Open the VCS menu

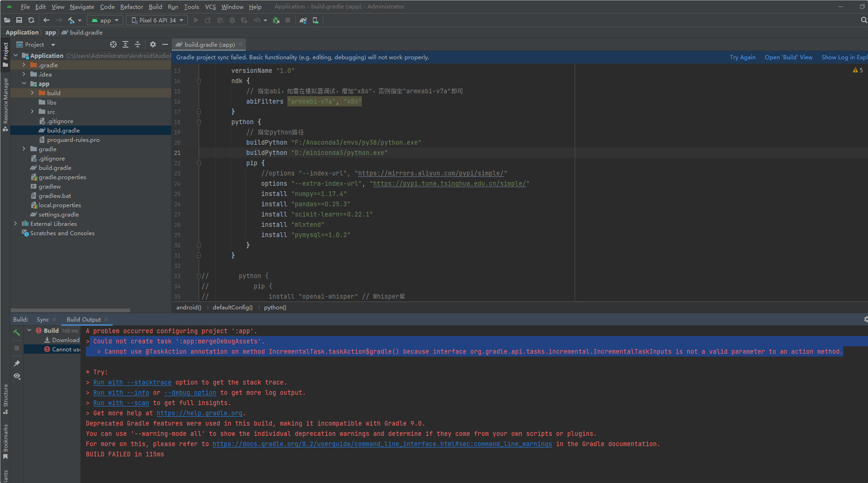pos(210,7)
